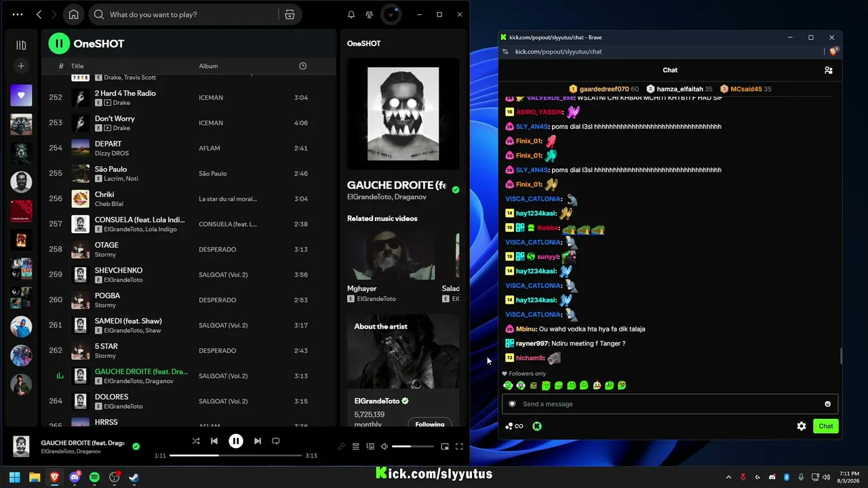Select the track DOLORES
This screenshot has height=488, width=868.
click(x=188, y=401)
